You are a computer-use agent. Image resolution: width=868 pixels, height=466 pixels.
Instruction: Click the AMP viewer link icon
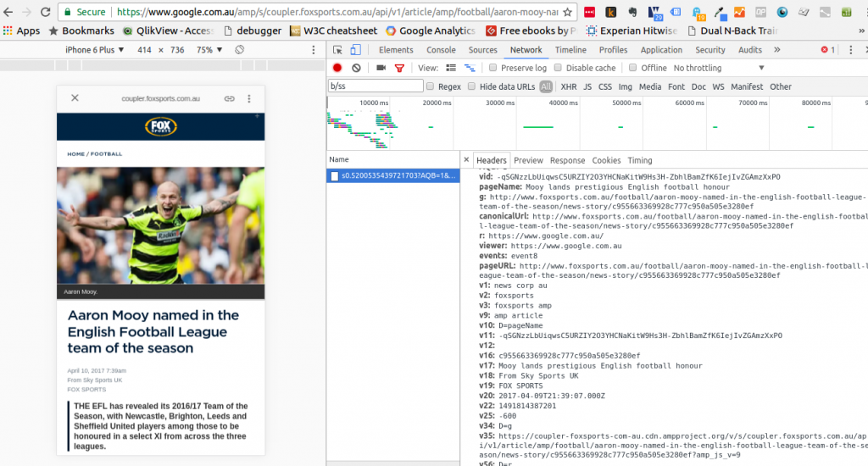[229, 98]
